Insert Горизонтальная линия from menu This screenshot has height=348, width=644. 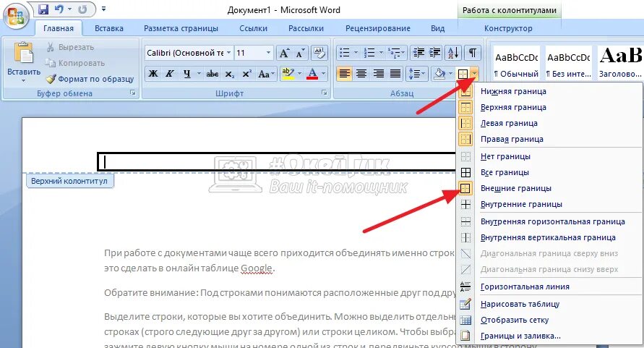549,287
